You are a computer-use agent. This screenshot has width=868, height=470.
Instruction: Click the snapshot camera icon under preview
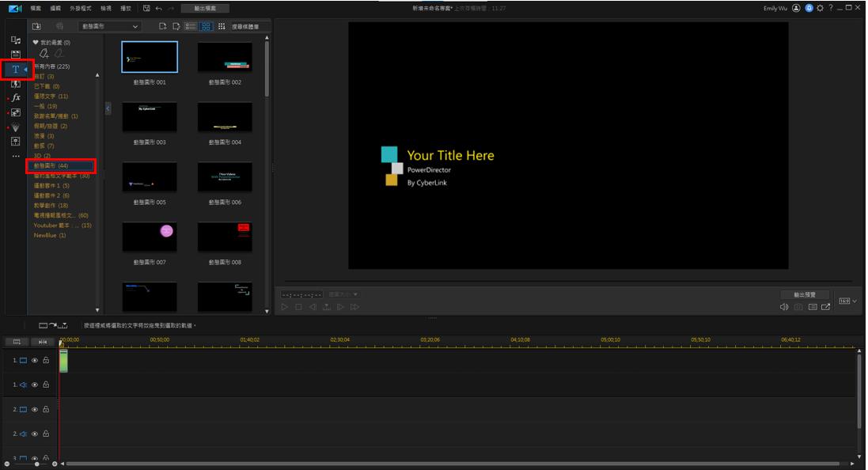point(798,307)
